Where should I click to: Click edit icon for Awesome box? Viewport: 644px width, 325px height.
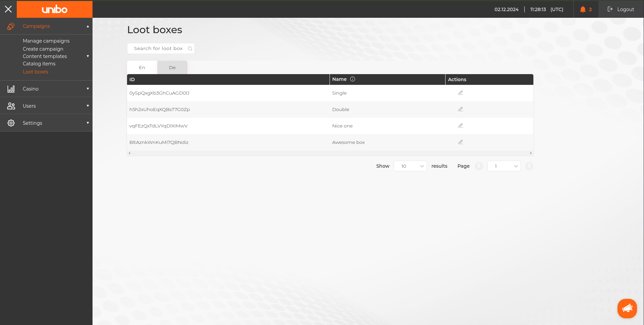pyautogui.click(x=460, y=142)
